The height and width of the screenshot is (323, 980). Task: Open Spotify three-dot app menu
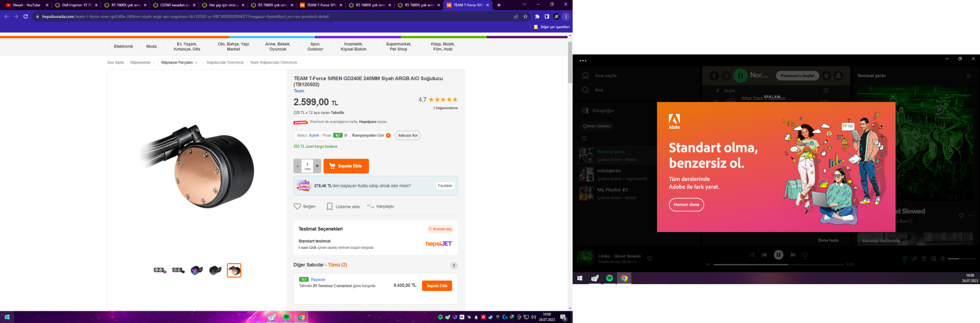[583, 60]
